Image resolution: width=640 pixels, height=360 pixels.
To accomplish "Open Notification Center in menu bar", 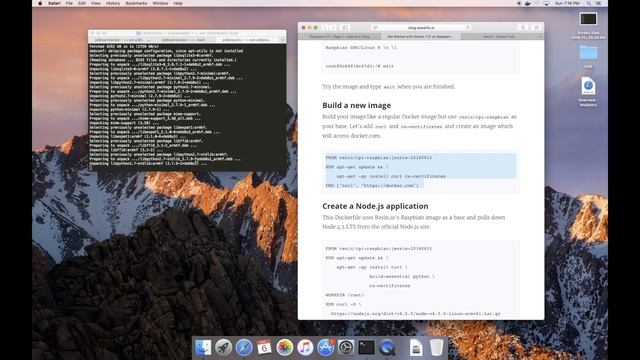I will click(599, 3).
